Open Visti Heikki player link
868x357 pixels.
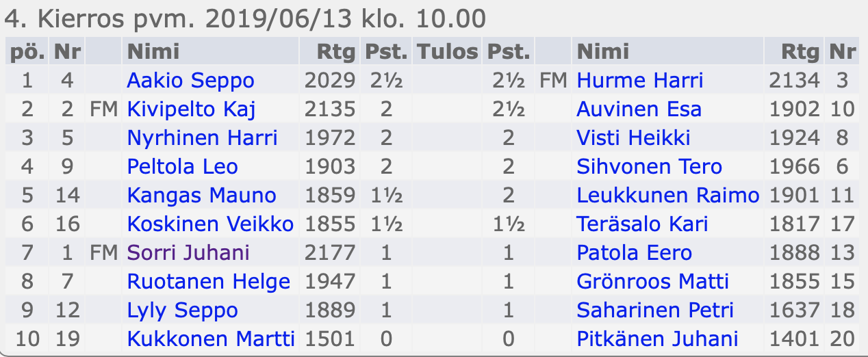coord(634,138)
